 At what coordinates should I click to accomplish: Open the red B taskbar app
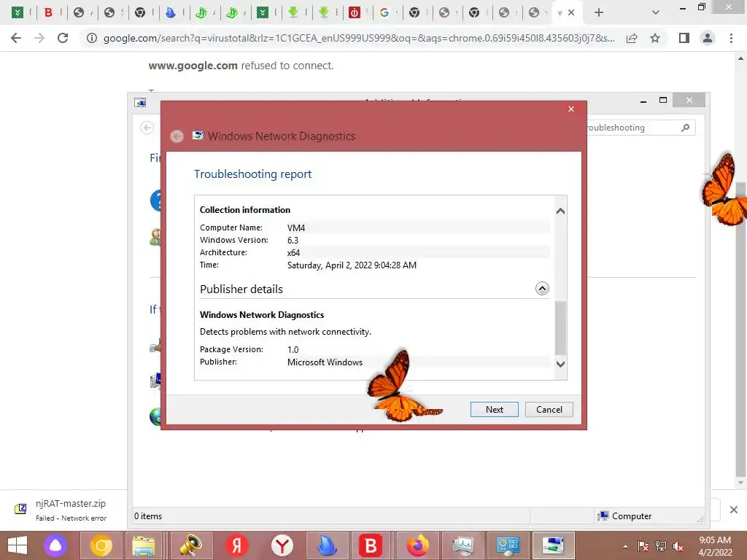[x=371, y=545]
